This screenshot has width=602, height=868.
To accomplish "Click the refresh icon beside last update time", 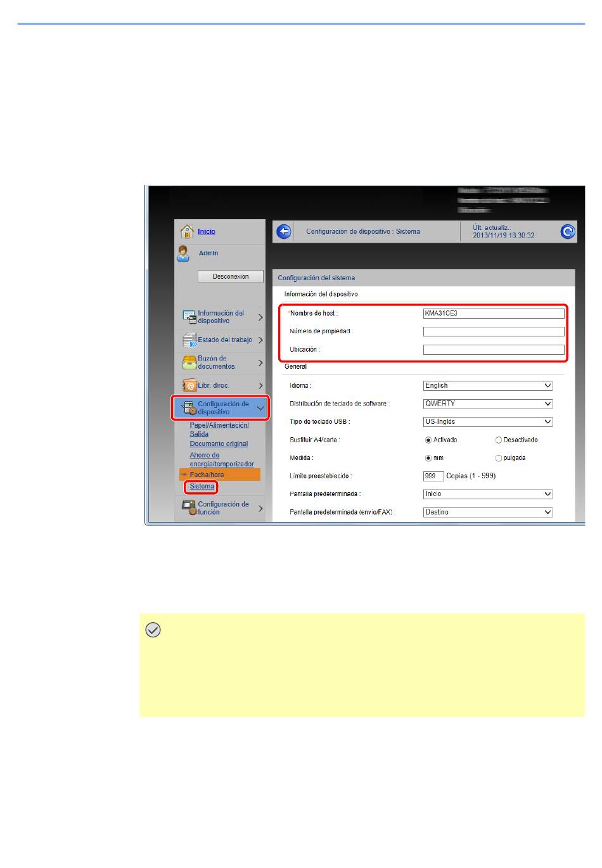I will [568, 232].
